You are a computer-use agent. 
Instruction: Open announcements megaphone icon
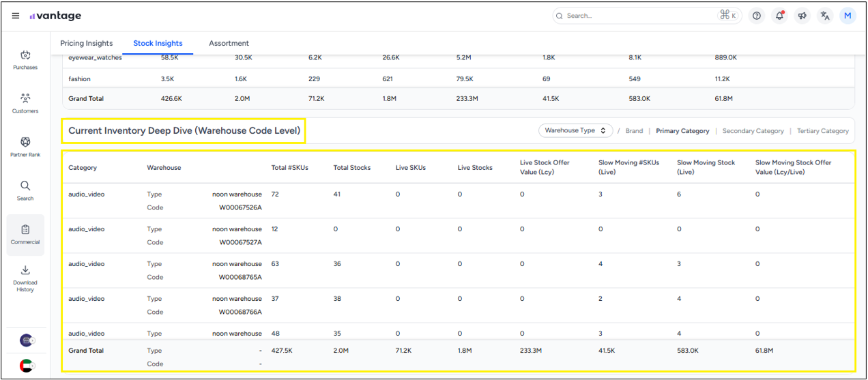pos(802,16)
